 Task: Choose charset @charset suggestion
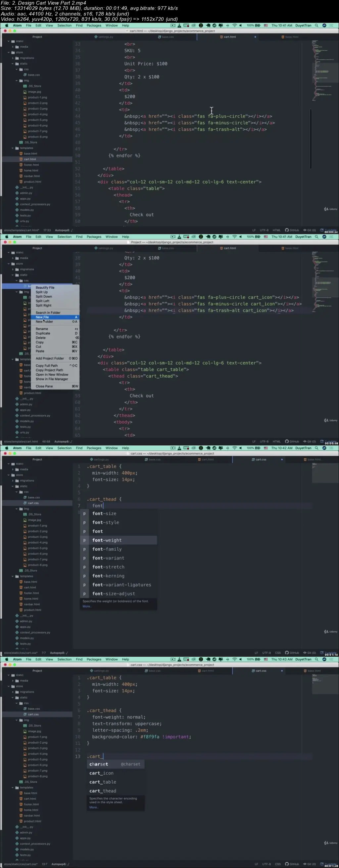click(116, 764)
